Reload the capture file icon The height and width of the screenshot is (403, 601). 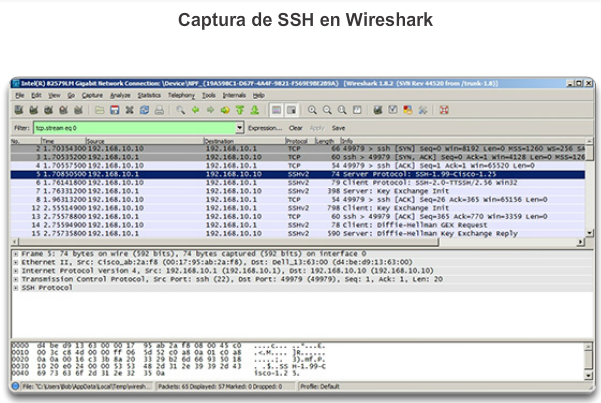point(144,110)
